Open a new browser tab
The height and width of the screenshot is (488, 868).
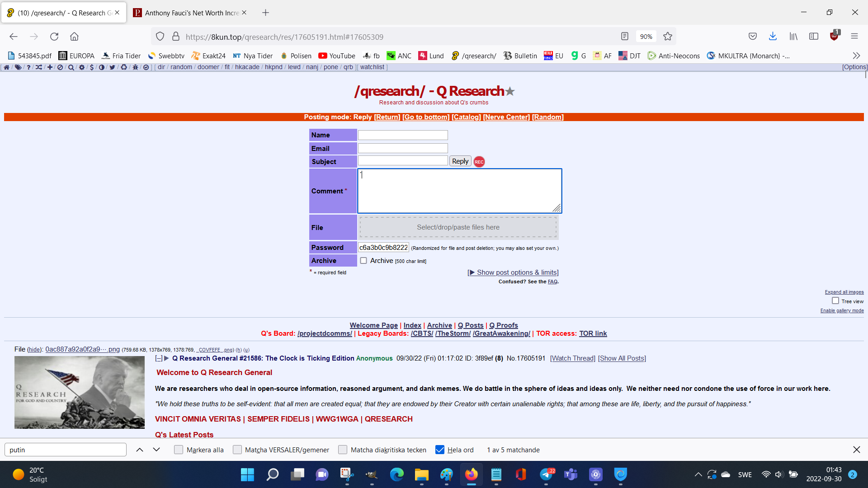[x=265, y=13]
